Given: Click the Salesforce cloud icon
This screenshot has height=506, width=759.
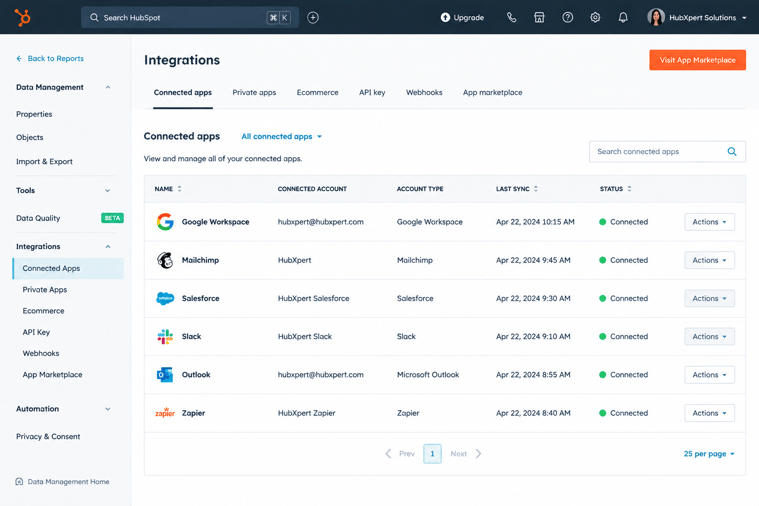Looking at the screenshot, I should tap(165, 298).
